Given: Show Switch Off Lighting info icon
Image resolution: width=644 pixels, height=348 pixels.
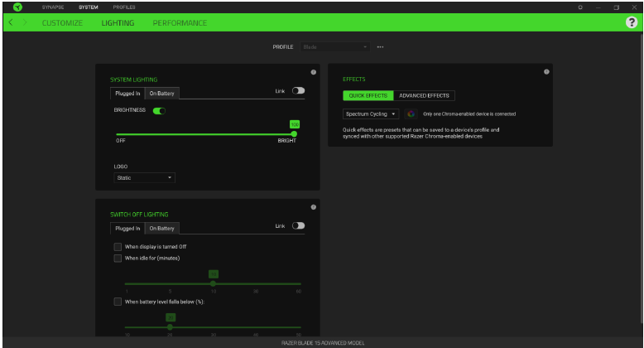Looking at the screenshot, I should click(314, 207).
